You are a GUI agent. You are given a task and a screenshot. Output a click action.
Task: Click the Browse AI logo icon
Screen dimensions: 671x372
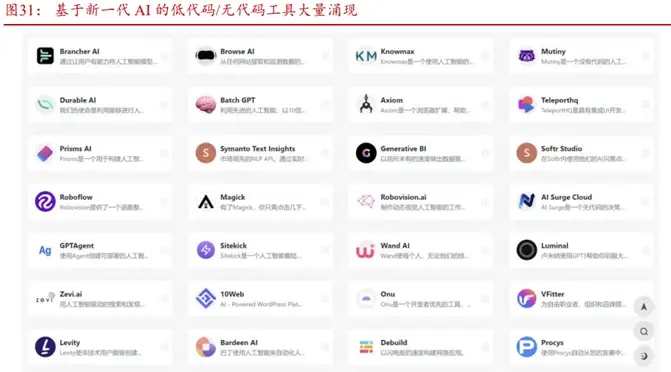point(205,56)
